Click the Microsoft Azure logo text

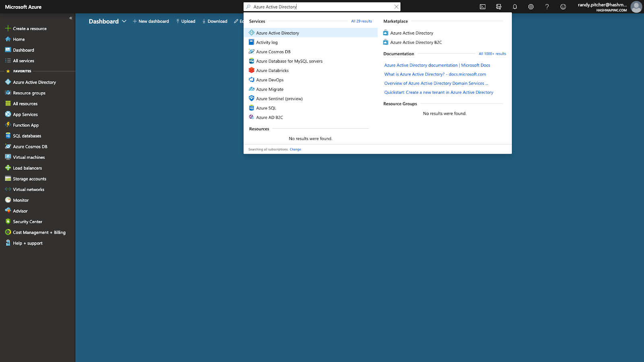[x=23, y=7]
